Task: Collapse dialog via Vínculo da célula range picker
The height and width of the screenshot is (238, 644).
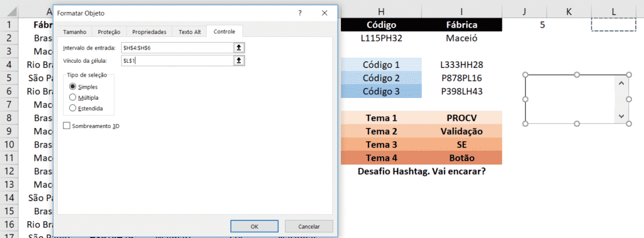Action: 239,60
